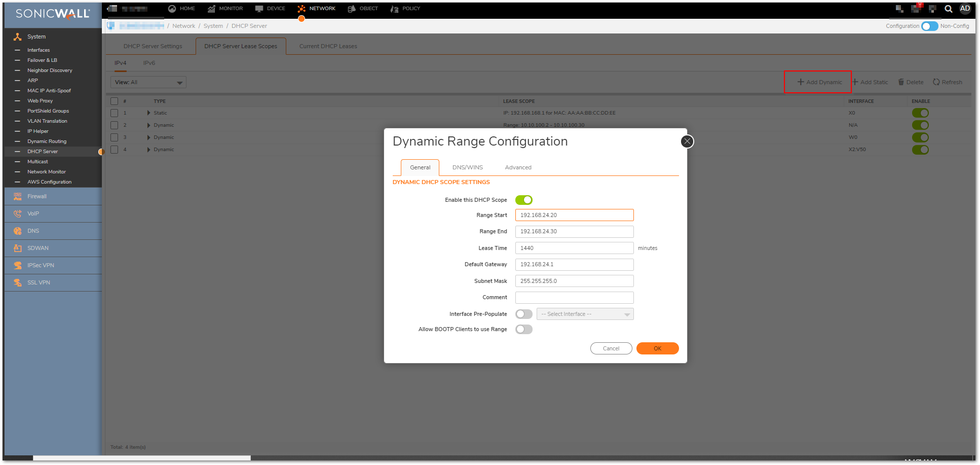The width and height of the screenshot is (980, 465).
Task: Expand the Static lease scope row
Action: point(148,113)
